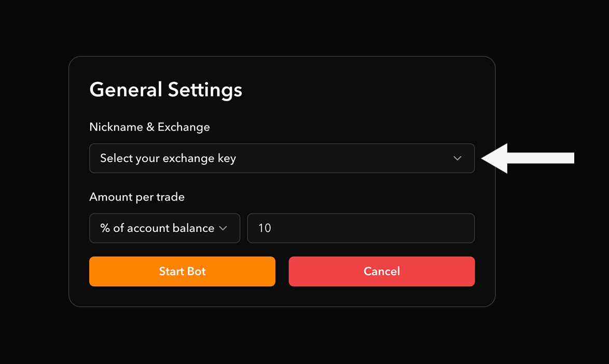Open the "% of account balance" dropdown
The width and height of the screenshot is (609, 364).
(164, 228)
